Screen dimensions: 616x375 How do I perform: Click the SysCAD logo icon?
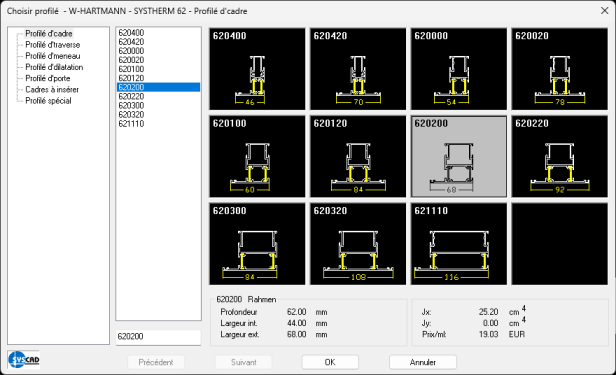point(24,359)
